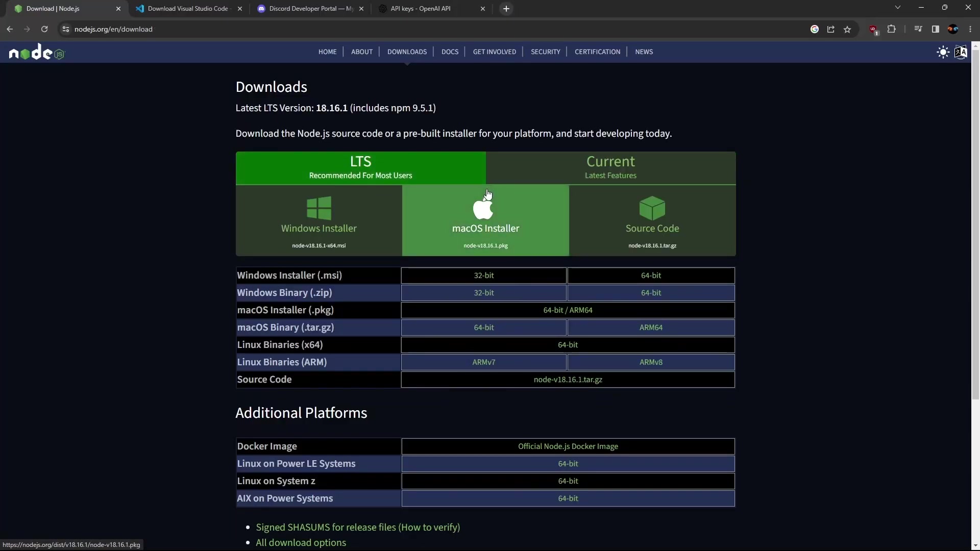Select the LTS Recommended For Most Users tab

pyautogui.click(x=361, y=168)
